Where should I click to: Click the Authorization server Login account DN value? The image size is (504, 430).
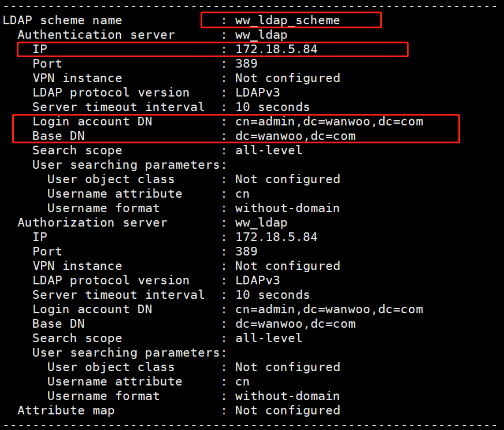click(329, 309)
